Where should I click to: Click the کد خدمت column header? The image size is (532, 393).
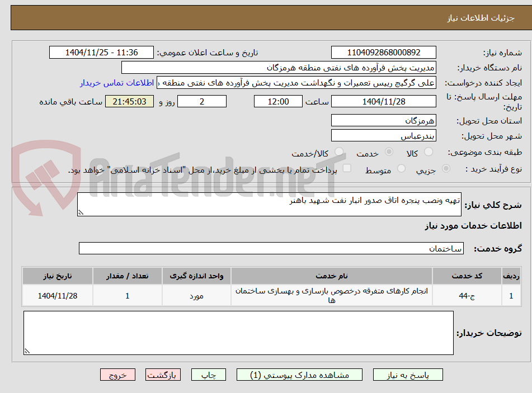(x=467, y=276)
